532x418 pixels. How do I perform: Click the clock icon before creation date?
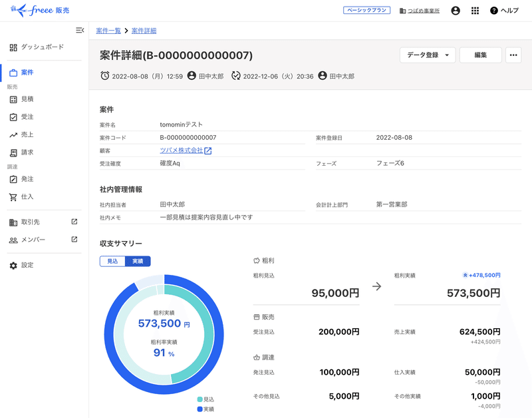click(x=105, y=76)
